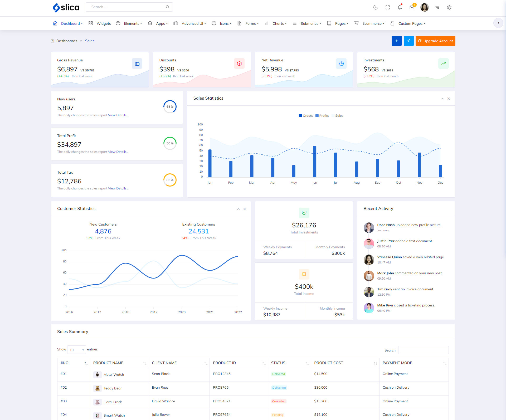The width and height of the screenshot is (506, 420).
Task: Open the entries count dropdown
Action: point(76,350)
